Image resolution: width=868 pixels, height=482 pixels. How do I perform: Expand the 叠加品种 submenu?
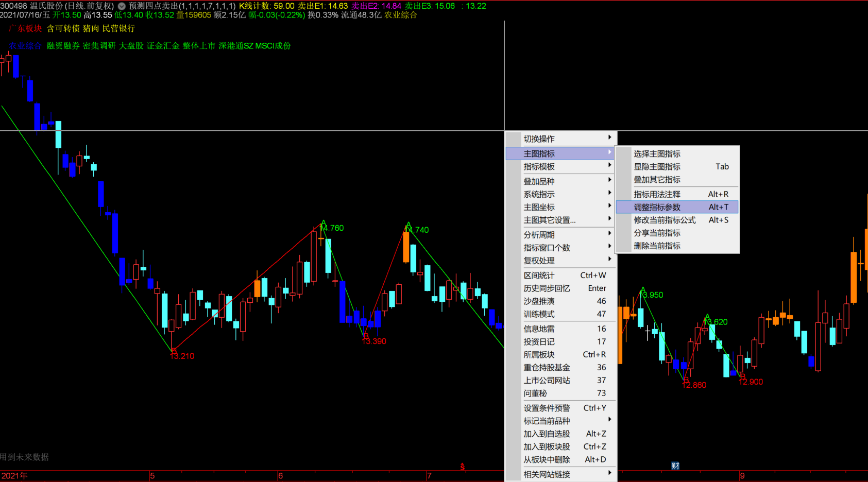(x=561, y=181)
